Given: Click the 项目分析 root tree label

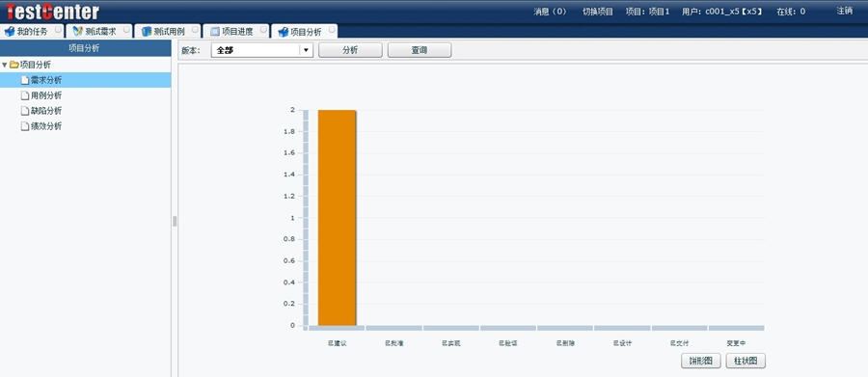Looking at the screenshot, I should pyautogui.click(x=36, y=65).
